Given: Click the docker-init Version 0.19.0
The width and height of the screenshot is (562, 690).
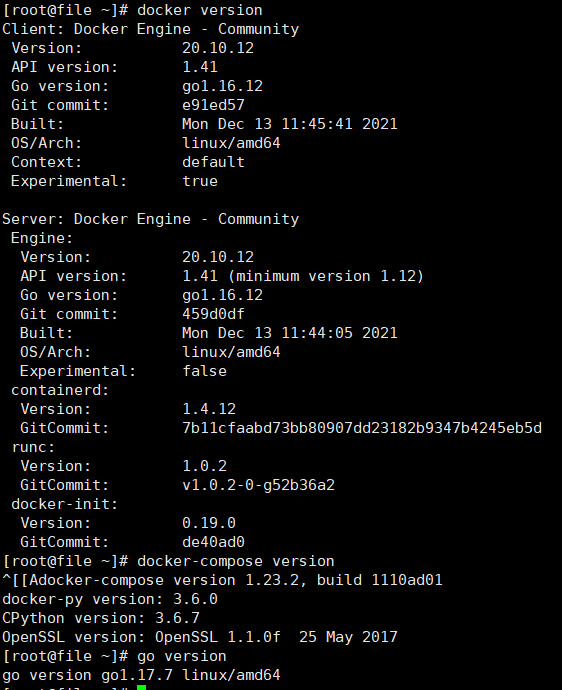Looking at the screenshot, I should 209,523.
